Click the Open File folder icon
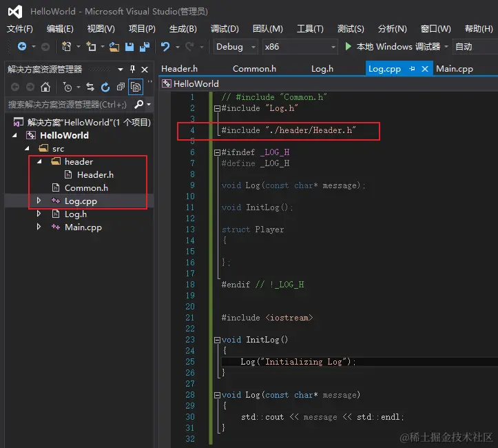 coord(114,47)
